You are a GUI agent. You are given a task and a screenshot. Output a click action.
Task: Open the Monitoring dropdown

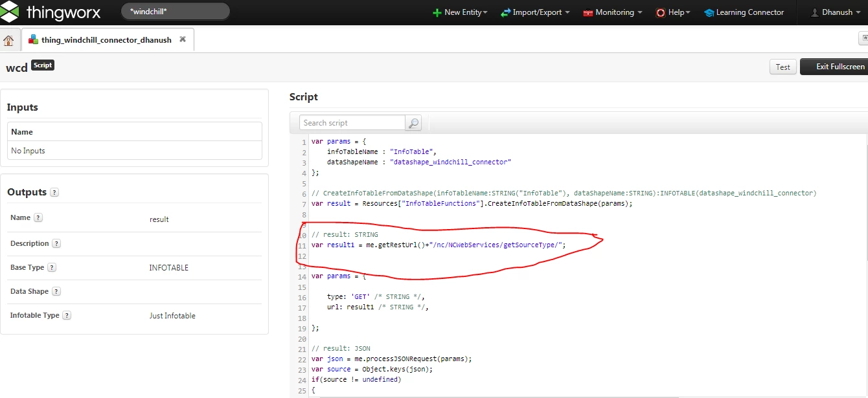(613, 12)
